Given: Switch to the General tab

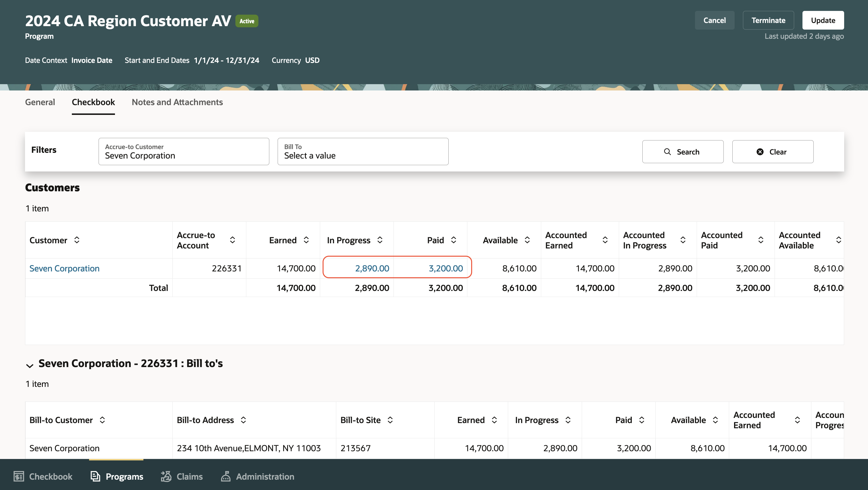Looking at the screenshot, I should point(40,102).
